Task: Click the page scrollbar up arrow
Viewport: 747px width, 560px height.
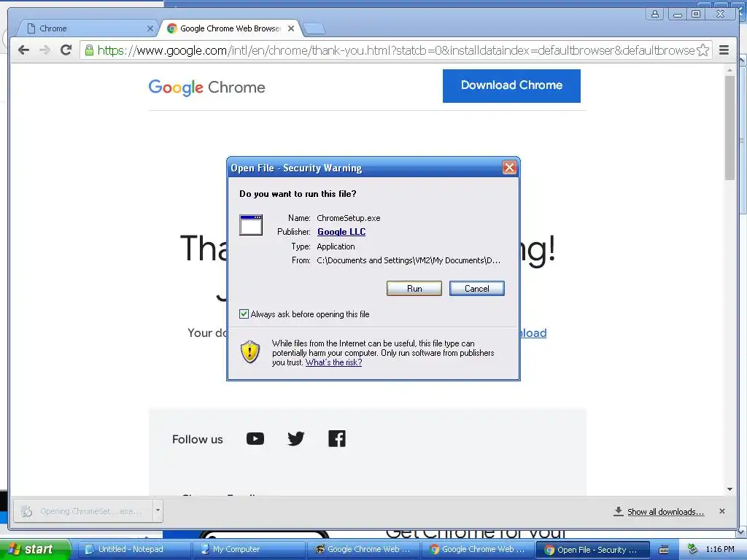Action: click(x=729, y=70)
